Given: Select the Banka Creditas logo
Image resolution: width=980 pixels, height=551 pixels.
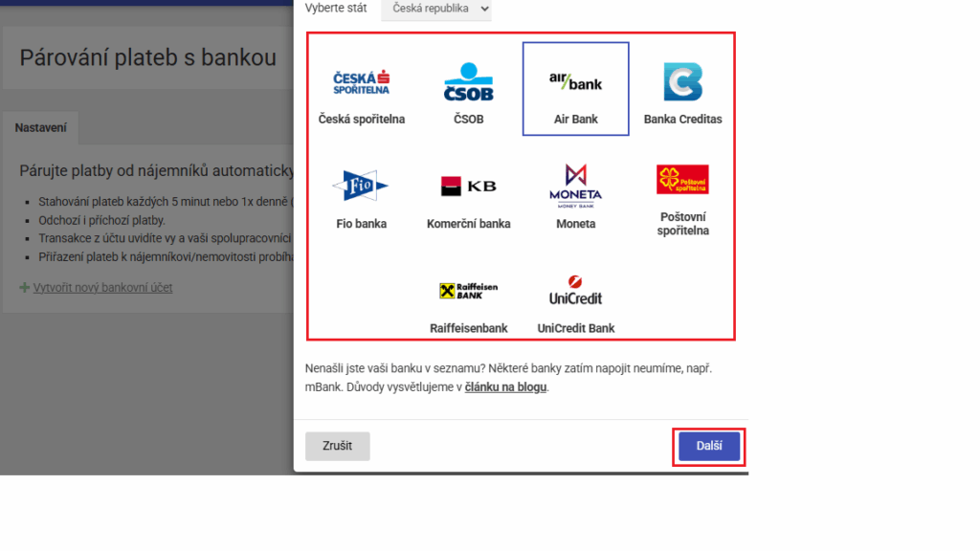Looking at the screenshot, I should pyautogui.click(x=682, y=82).
